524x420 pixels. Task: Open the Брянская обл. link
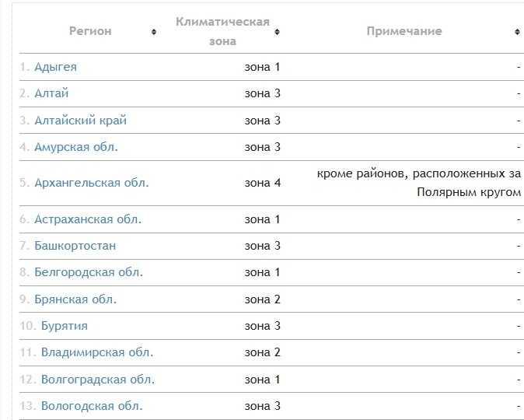tap(75, 299)
